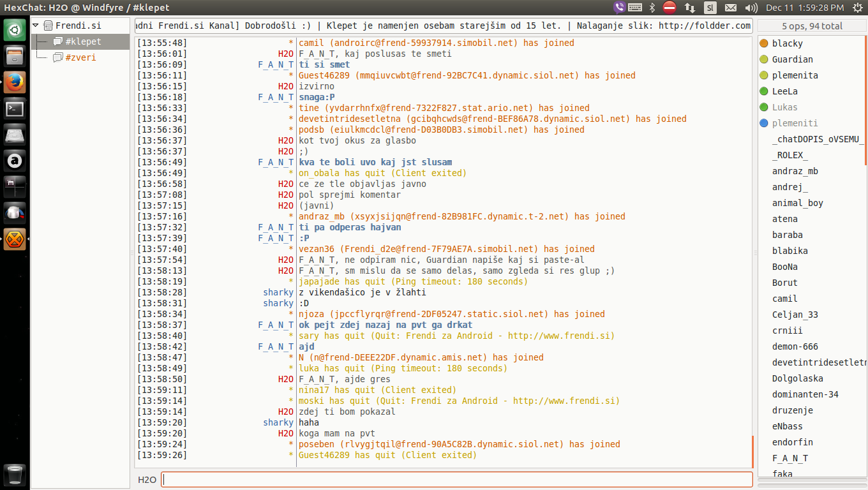Open the mail messaging indicator

coord(731,8)
